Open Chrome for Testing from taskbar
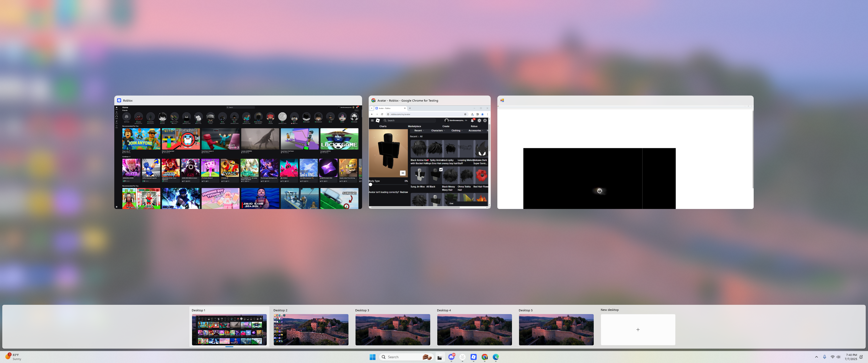The image size is (868, 363). point(484,357)
